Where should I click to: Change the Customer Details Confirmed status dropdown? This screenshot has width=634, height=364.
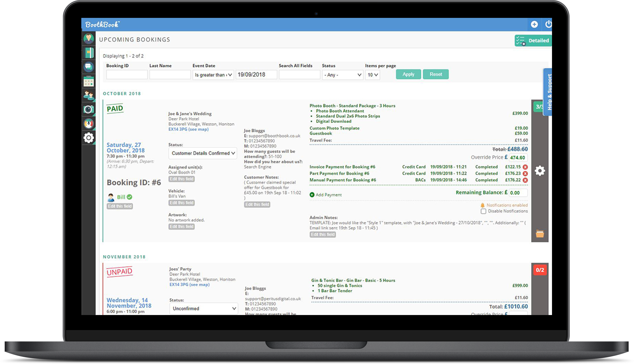tap(203, 153)
